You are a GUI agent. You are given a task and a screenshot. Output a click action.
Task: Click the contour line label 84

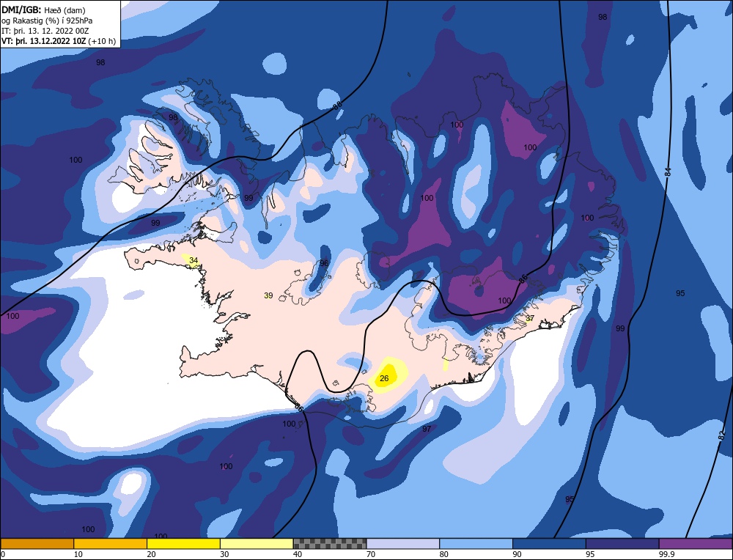click(668, 172)
